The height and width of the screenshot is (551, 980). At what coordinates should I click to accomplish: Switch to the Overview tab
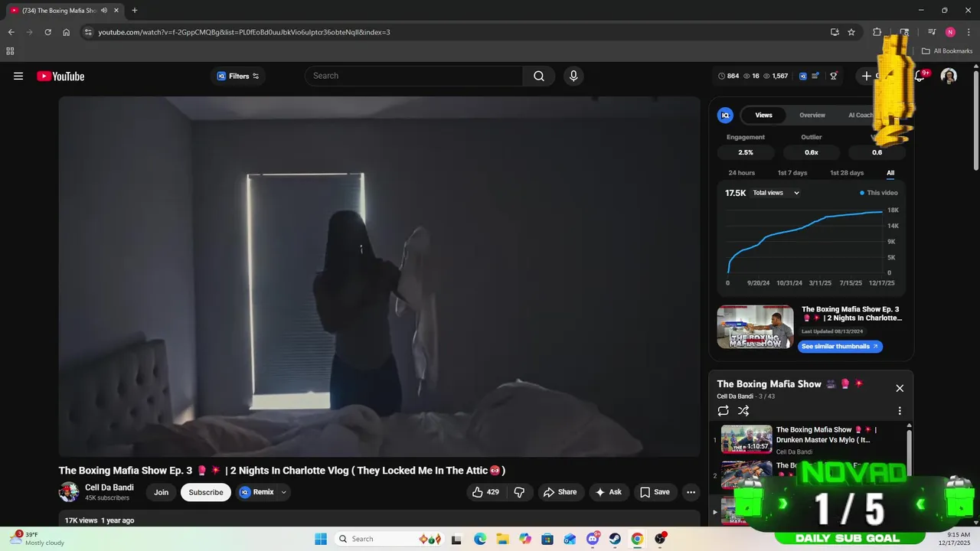coord(812,115)
